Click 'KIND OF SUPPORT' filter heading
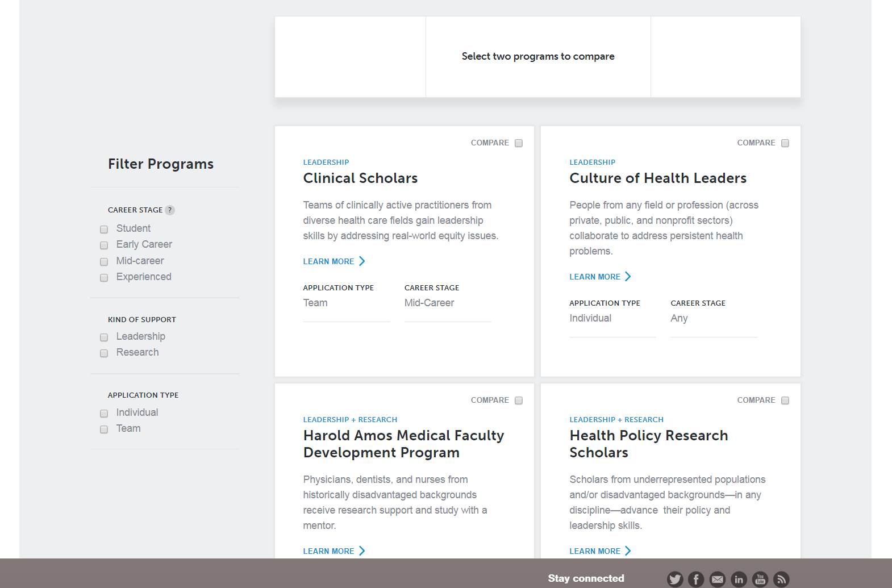 click(x=142, y=320)
